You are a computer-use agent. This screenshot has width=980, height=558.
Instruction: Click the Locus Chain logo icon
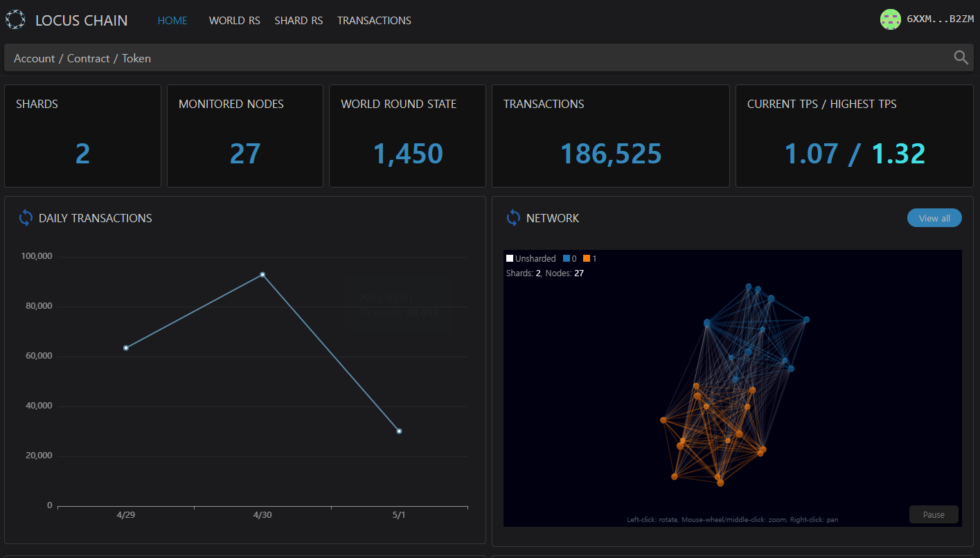(x=15, y=20)
